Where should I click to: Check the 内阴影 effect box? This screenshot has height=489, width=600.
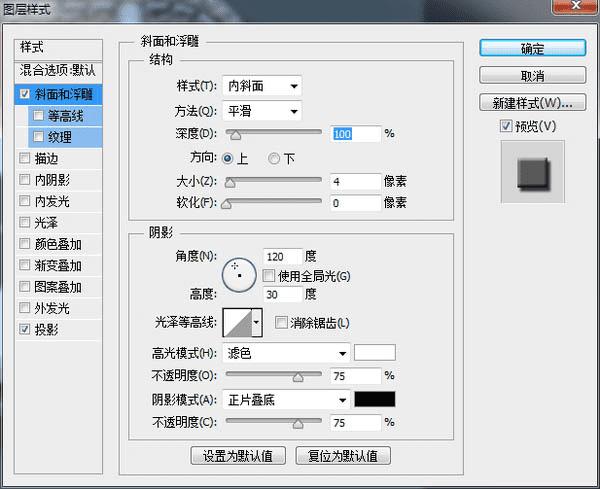point(24,179)
